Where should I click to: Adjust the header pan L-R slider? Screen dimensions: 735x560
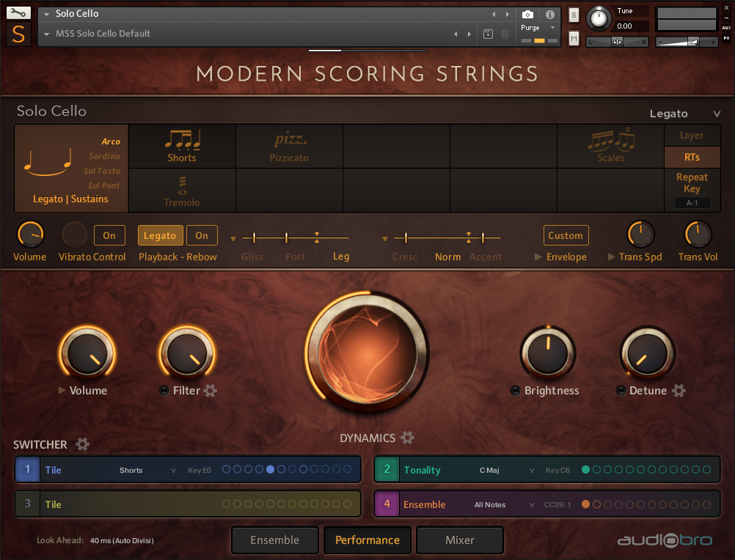[618, 42]
